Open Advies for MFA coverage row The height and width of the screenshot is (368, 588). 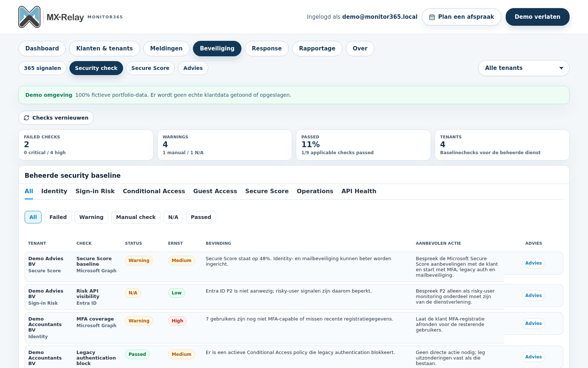(x=533, y=323)
